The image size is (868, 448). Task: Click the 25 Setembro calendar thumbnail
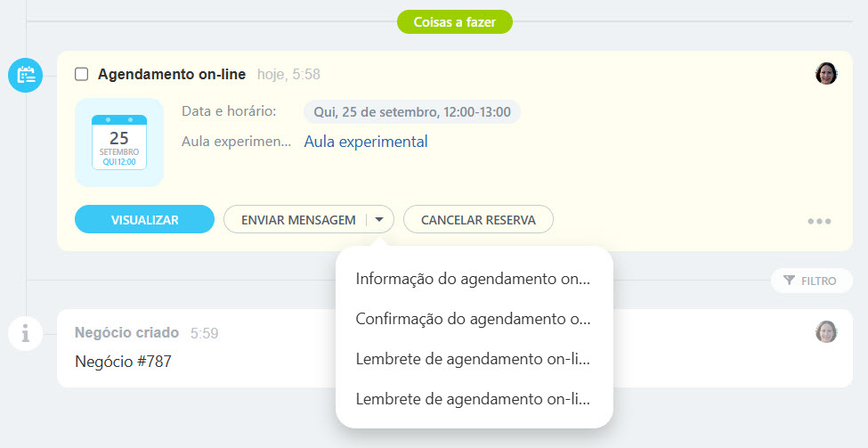[119, 143]
